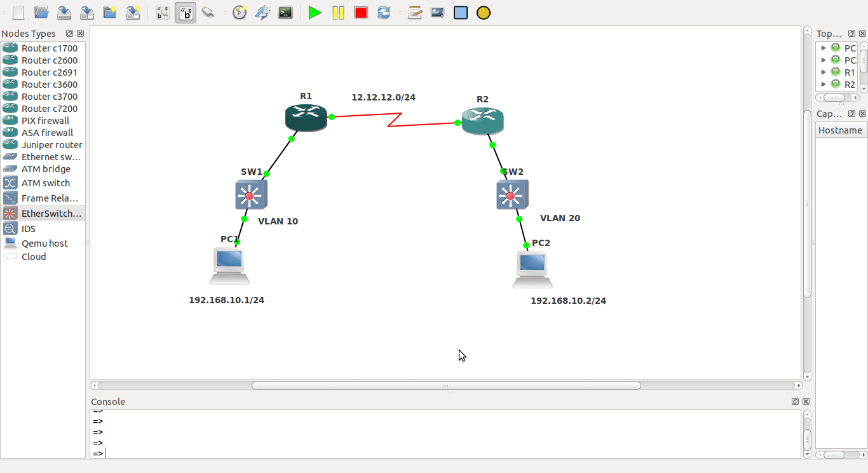This screenshot has height=473, width=868.
Task: Click the Hostname column header in Captures
Action: [840, 130]
